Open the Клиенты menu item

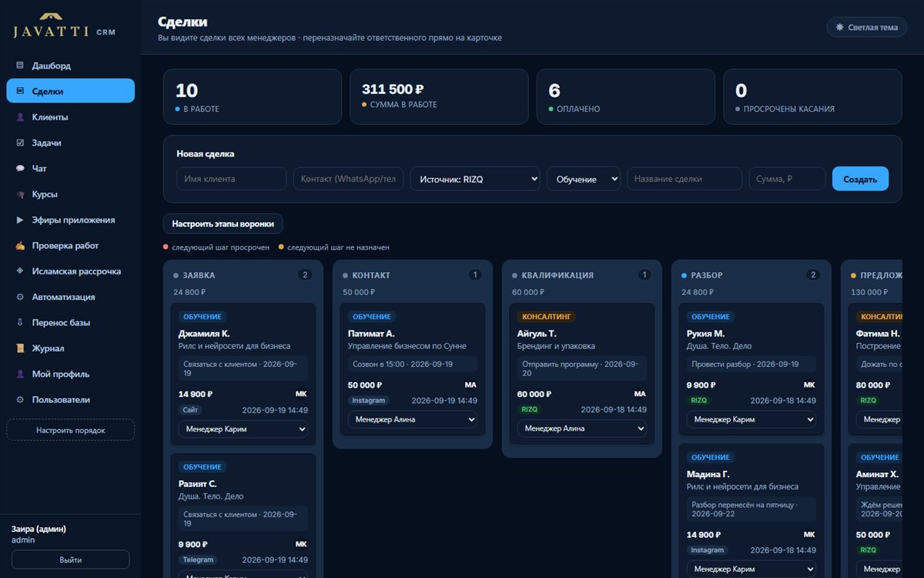click(70, 117)
